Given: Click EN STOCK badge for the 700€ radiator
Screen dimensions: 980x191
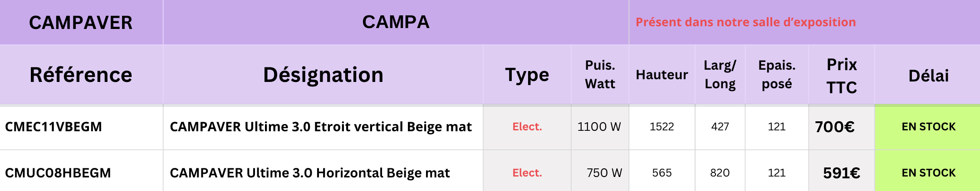Looking at the screenshot, I should point(928,127).
